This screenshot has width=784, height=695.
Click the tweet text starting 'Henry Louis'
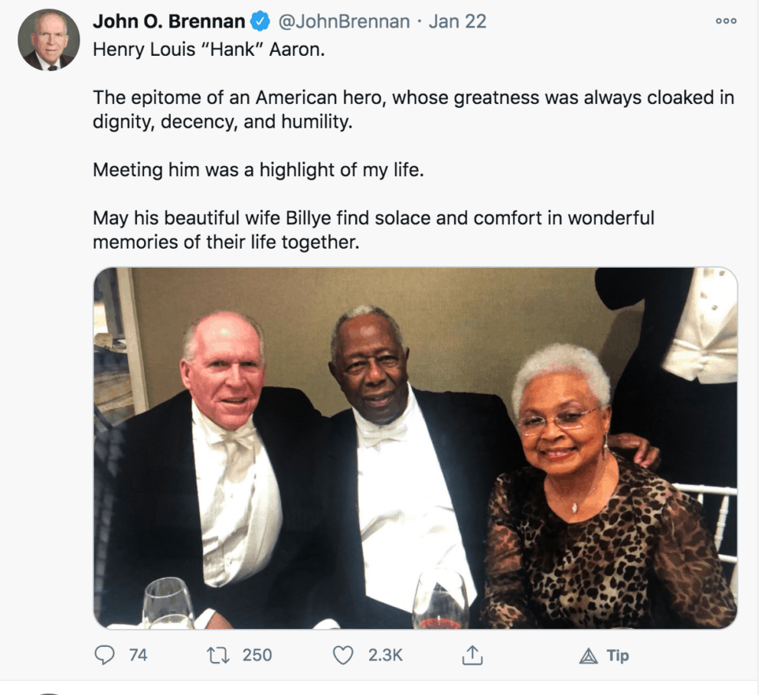[209, 50]
